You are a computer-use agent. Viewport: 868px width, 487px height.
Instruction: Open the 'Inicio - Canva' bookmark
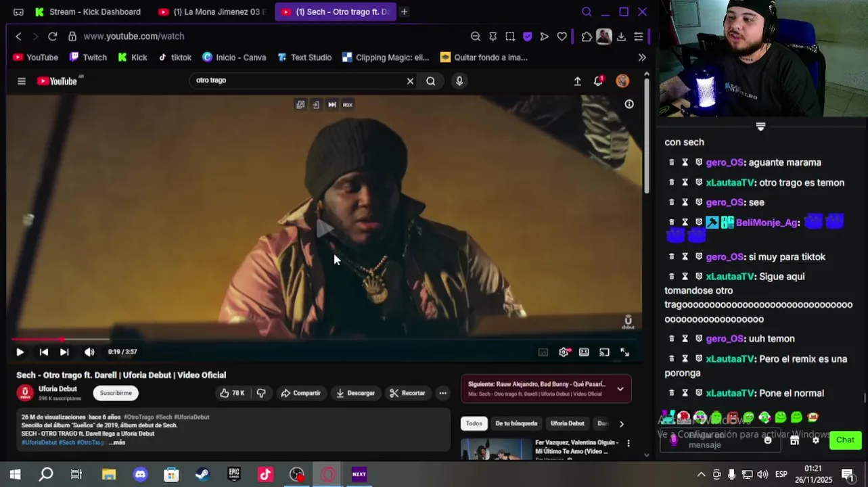[234, 57]
